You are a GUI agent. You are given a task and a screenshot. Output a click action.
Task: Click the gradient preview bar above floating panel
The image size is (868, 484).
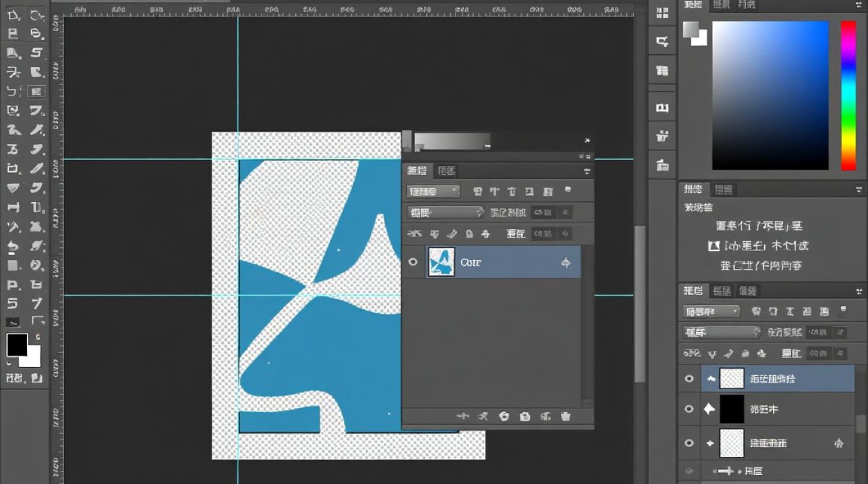[x=452, y=141]
